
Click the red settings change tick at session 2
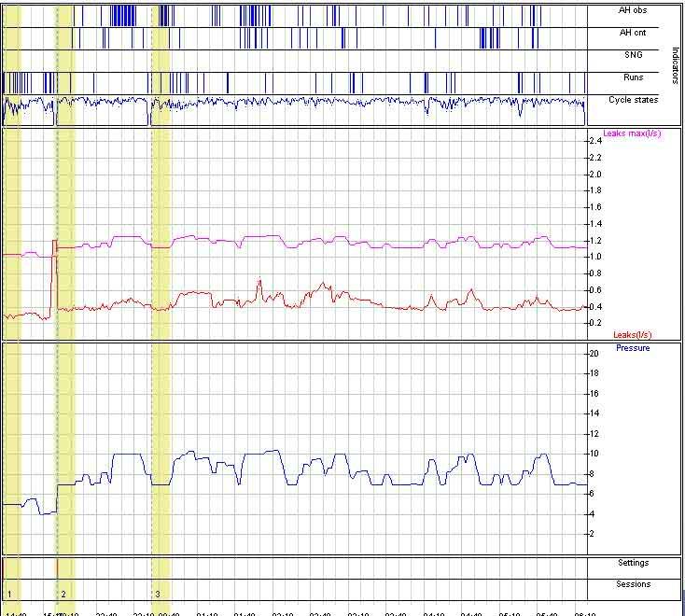pos(58,567)
